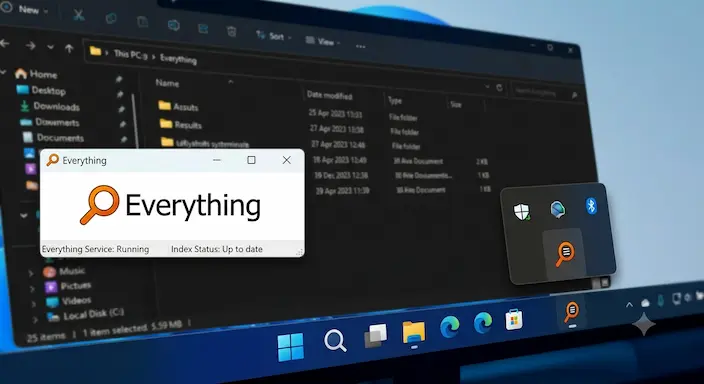
Task: Open taskbar Search magnifier
Action: [335, 341]
